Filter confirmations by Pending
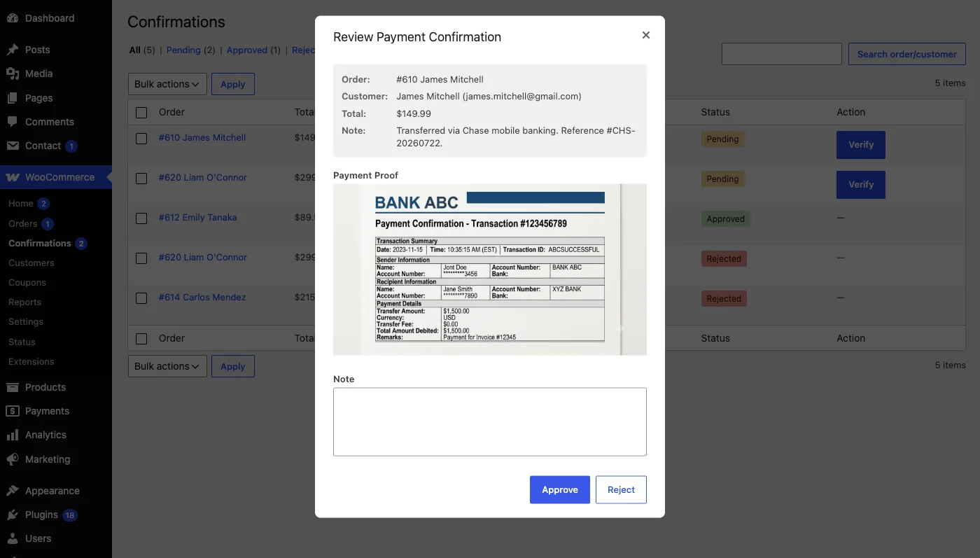 (x=183, y=50)
